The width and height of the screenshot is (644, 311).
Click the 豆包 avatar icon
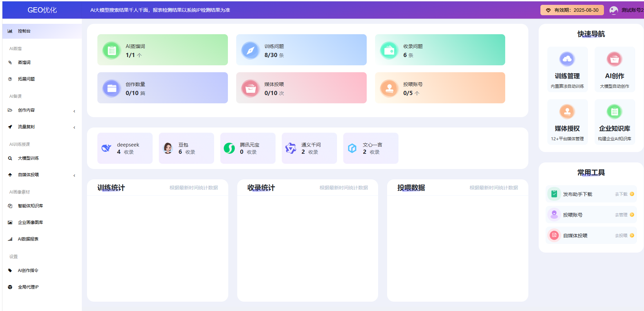pos(168,148)
